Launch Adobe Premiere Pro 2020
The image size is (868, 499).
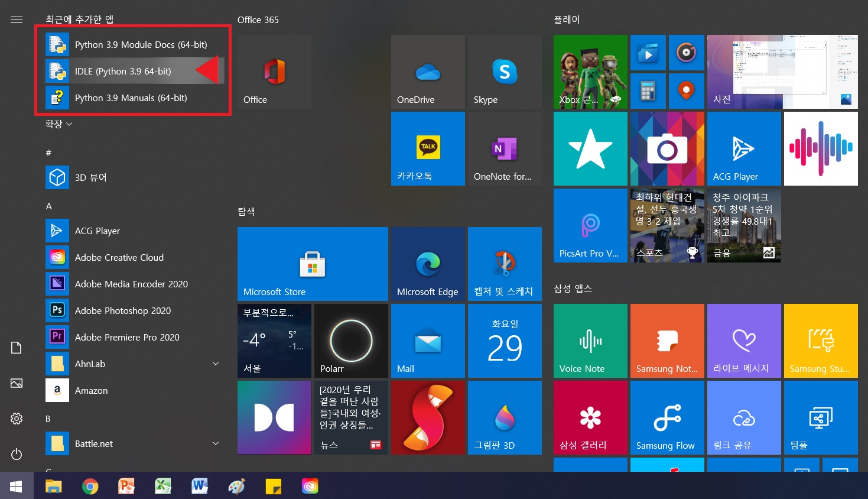pos(135,337)
